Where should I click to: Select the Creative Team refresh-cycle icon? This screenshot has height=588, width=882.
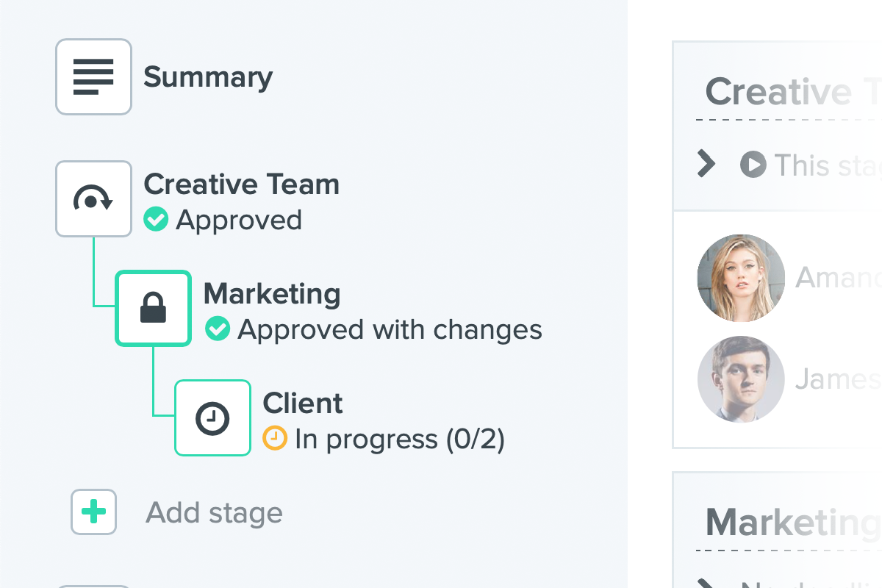point(93,198)
